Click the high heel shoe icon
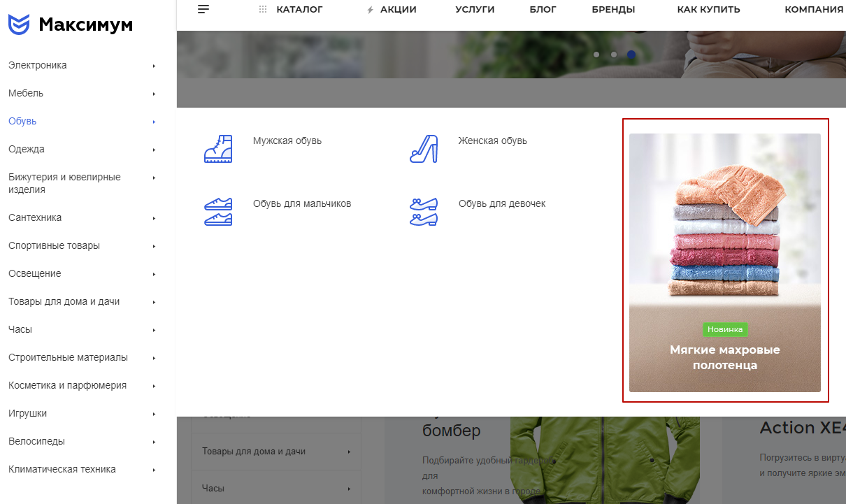The image size is (846, 504). pyautogui.click(x=424, y=149)
